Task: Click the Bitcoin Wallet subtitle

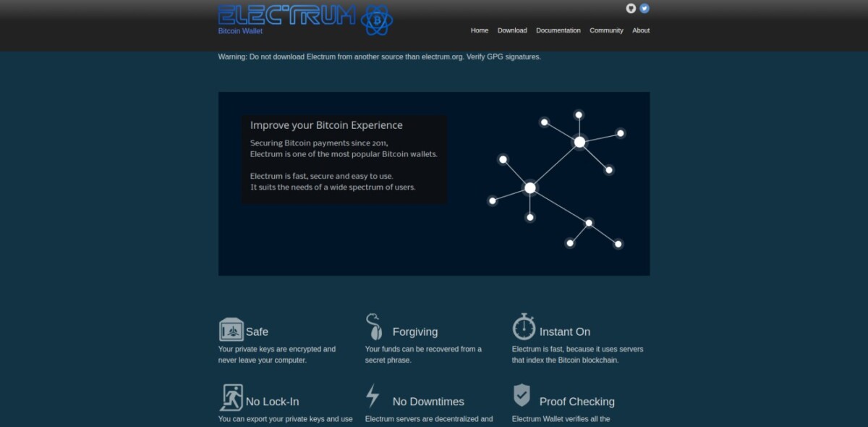Action: pos(240,31)
